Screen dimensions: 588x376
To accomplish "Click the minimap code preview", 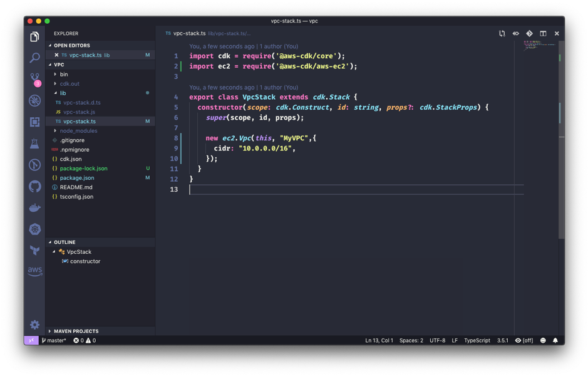I will click(539, 45).
